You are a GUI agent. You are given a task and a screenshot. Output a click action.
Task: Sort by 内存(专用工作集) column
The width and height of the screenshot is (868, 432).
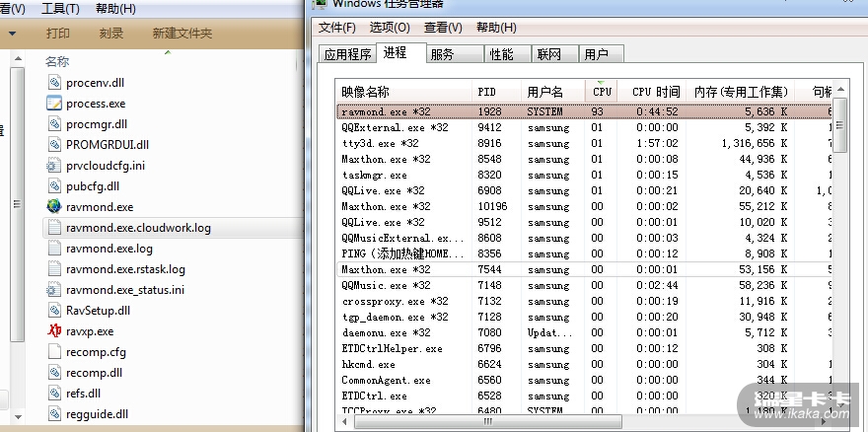point(741,92)
